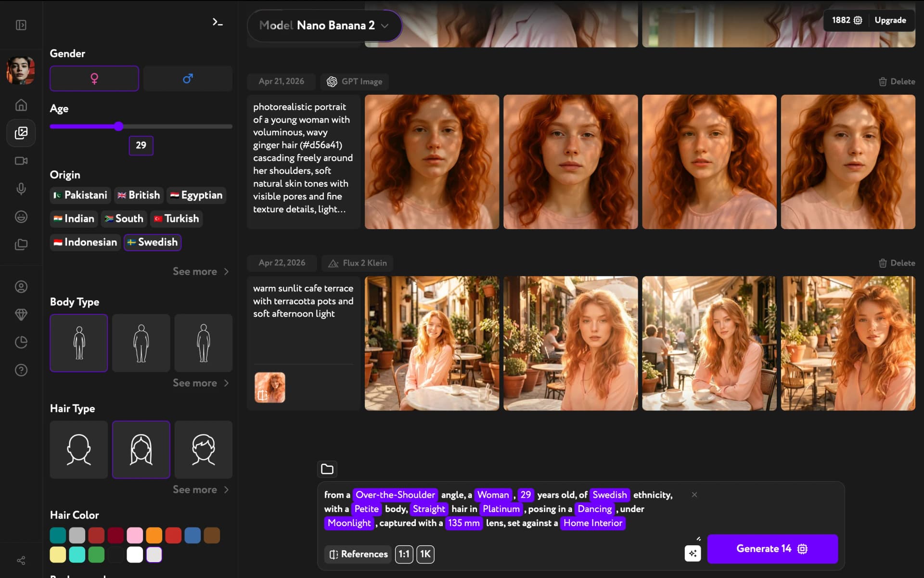The height and width of the screenshot is (578, 924).
Task: Open the collections folder in the sidebar
Action: [21, 244]
